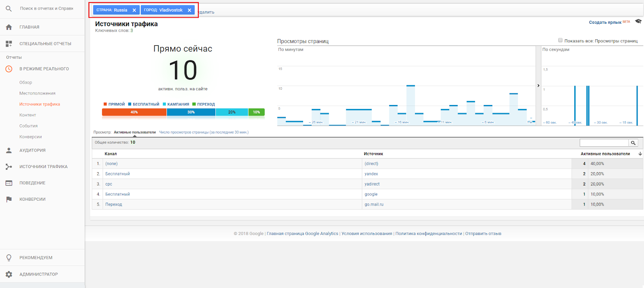This screenshot has height=288, width=644.
Task: Remove the Город: Vladivostok filter chip
Action: (190, 10)
